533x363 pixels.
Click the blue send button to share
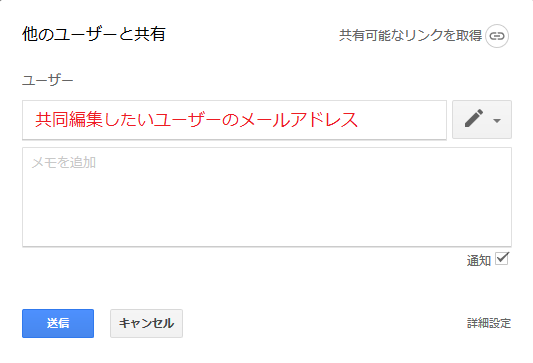click(x=58, y=323)
